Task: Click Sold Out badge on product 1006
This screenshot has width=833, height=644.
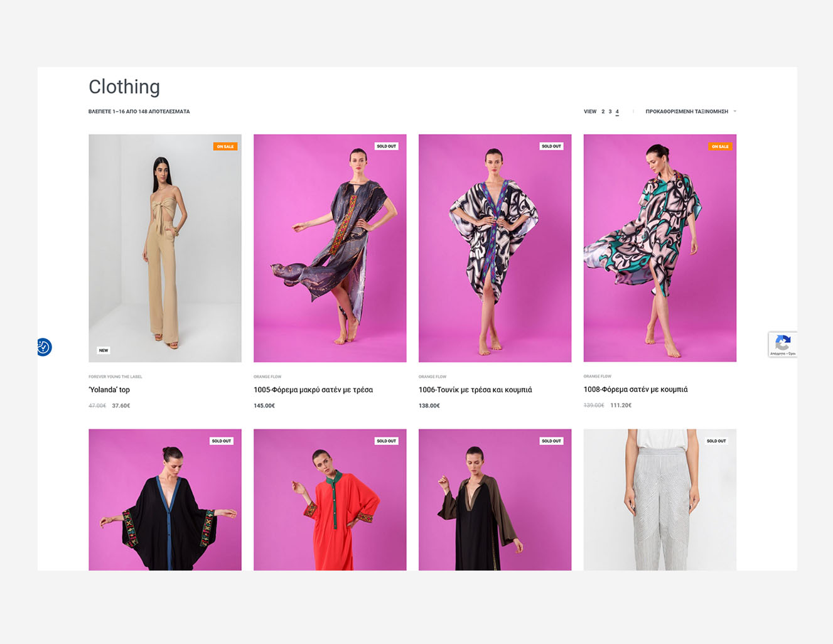Action: pos(551,146)
